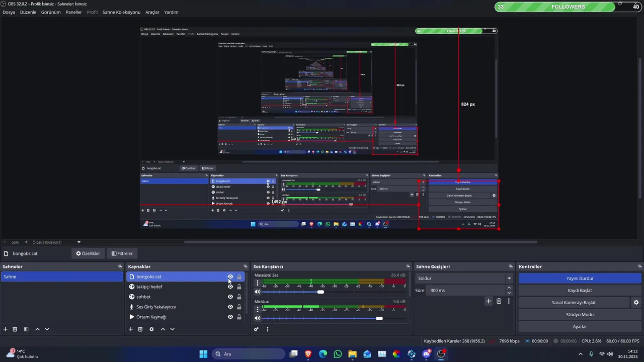Remove scene transition with trash icon
The image size is (644, 362).
pos(499,301)
